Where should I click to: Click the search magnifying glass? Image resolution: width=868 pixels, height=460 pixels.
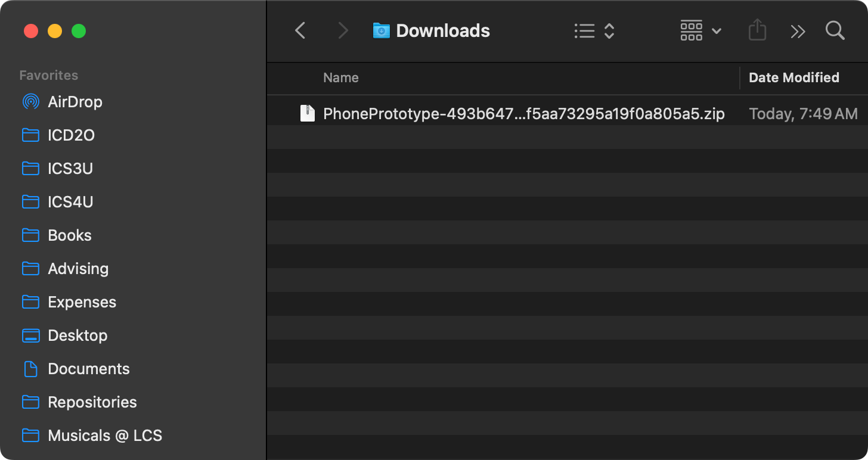(x=835, y=30)
